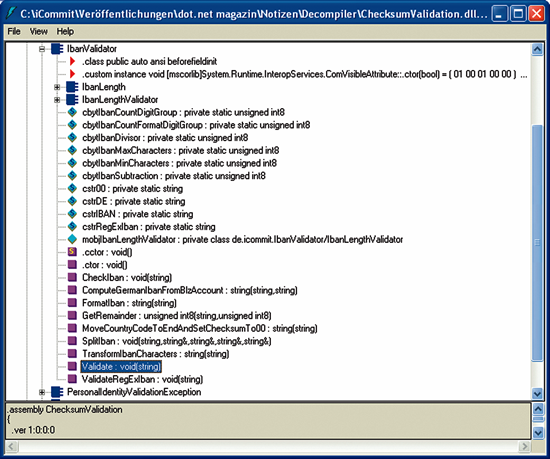Expand the IbanLengthValidator nested class
This screenshot has height=459, width=550.
tap(57, 100)
